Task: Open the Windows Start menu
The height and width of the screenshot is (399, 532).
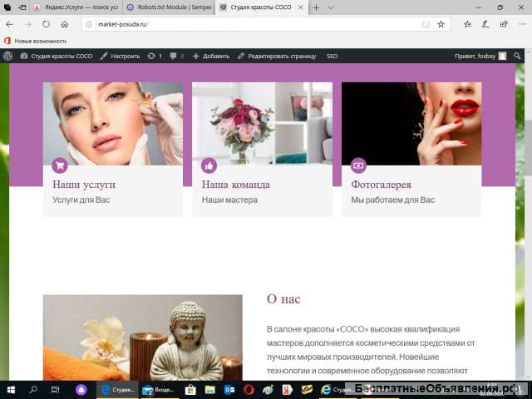Action: click(11, 390)
